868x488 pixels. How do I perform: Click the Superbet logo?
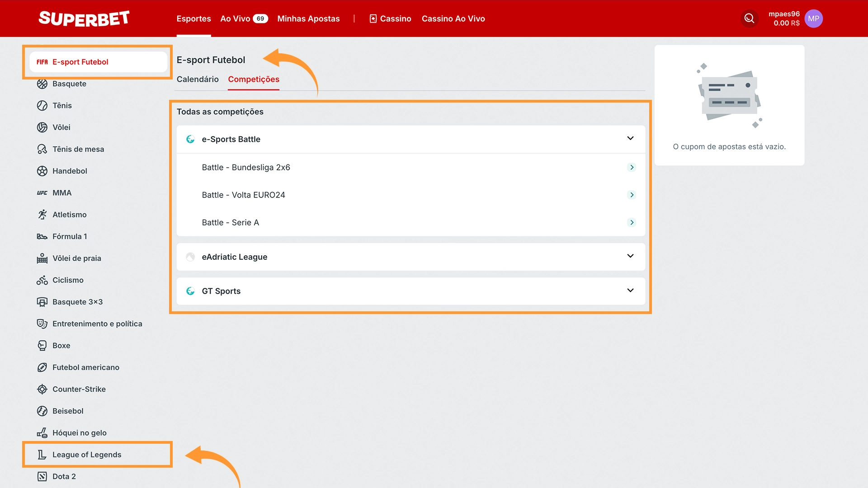coord(84,19)
